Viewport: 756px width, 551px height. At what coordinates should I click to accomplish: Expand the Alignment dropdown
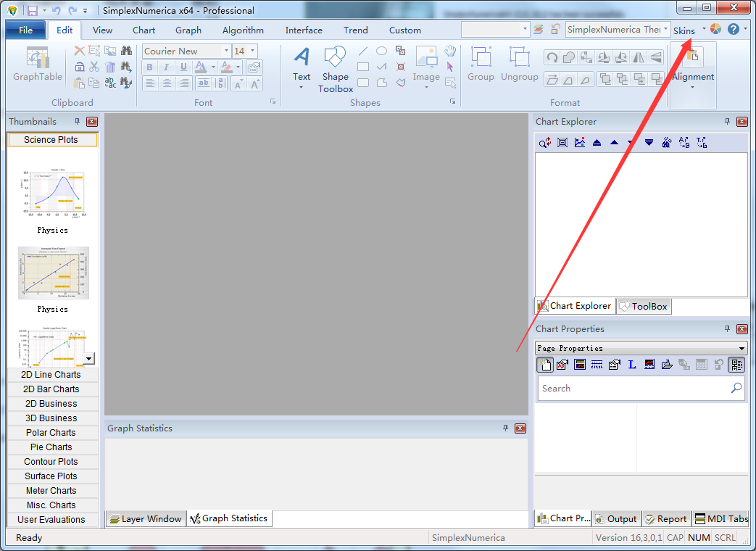click(693, 88)
